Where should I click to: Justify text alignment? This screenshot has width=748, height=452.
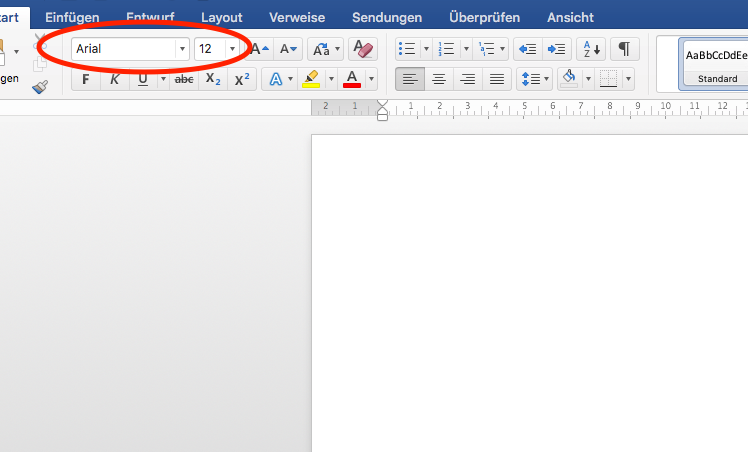(x=497, y=79)
